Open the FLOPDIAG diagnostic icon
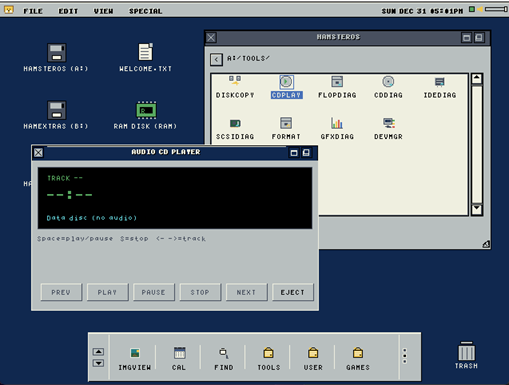 337,87
